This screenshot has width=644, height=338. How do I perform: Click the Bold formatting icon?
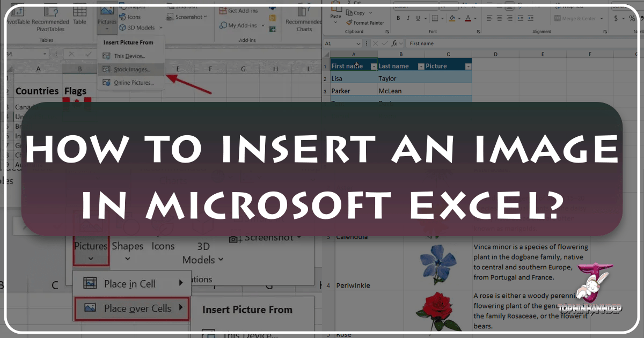pyautogui.click(x=398, y=18)
